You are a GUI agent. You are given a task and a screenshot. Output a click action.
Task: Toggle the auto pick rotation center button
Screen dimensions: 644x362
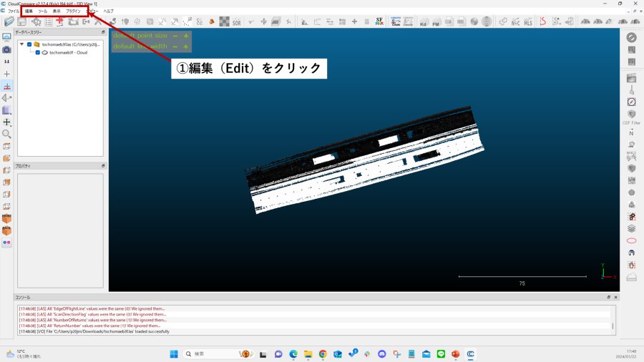click(x=6, y=86)
